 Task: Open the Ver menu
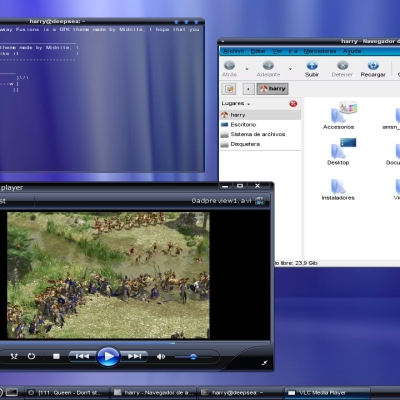click(x=277, y=51)
